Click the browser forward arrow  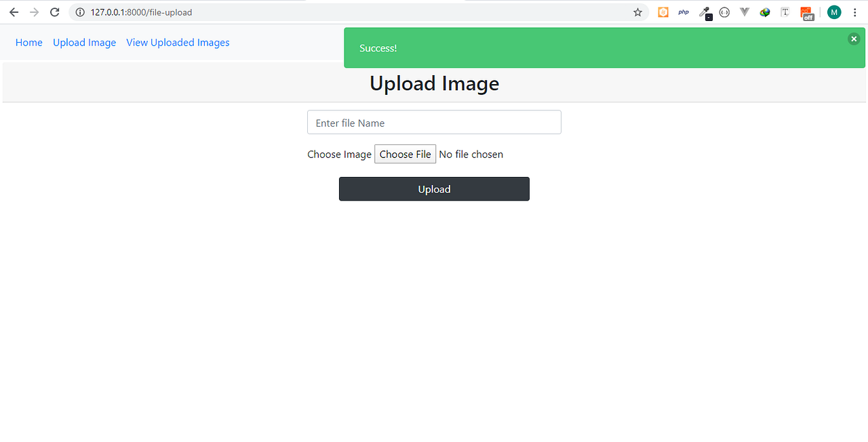[34, 12]
